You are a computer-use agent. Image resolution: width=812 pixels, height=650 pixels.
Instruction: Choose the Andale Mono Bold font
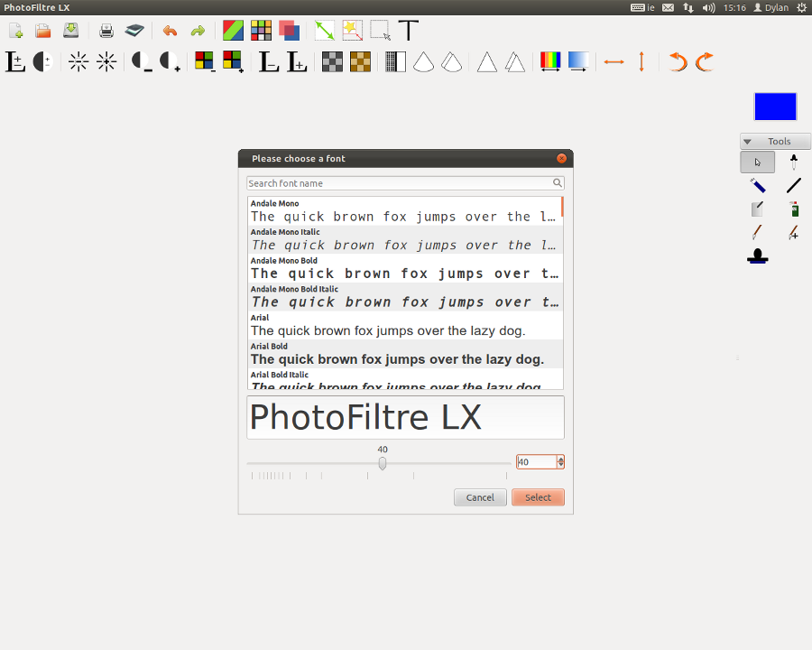pos(405,268)
